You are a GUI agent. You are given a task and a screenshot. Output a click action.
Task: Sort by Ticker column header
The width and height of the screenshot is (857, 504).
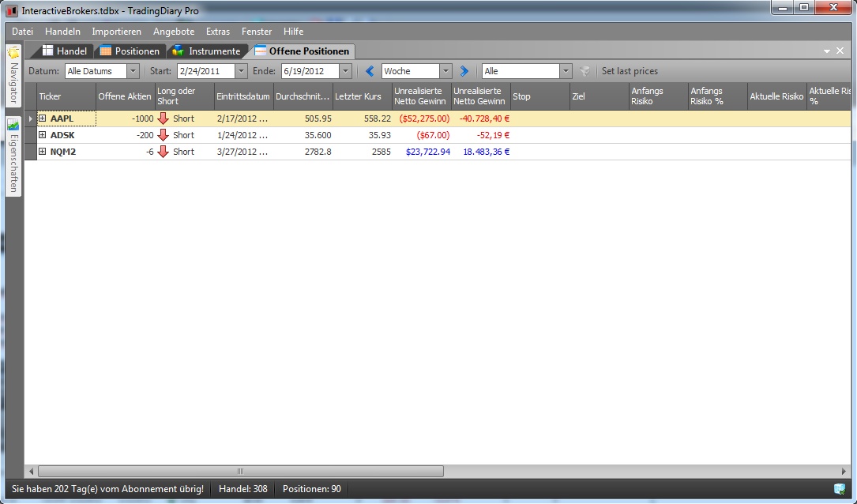click(x=66, y=96)
